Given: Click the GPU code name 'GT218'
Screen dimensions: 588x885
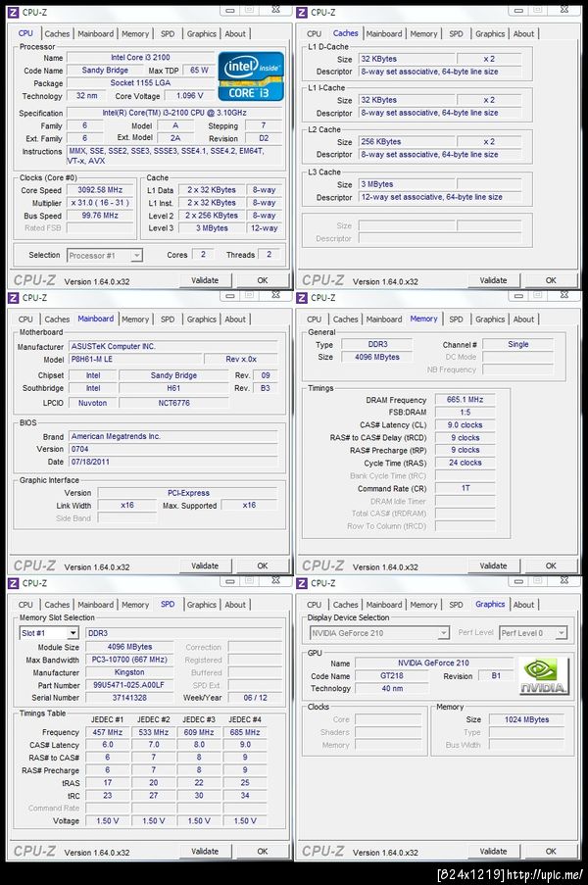Looking at the screenshot, I should [392, 676].
